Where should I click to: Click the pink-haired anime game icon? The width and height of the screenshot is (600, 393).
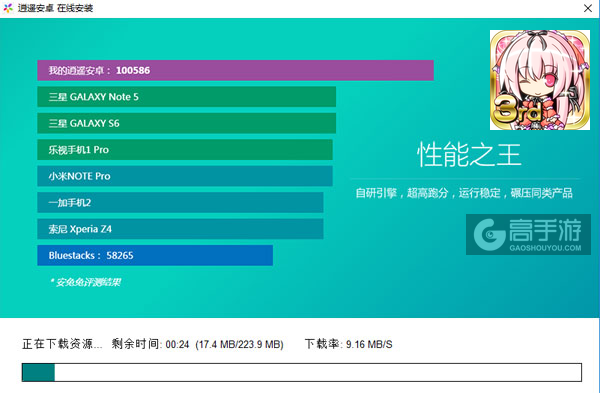click(540, 80)
